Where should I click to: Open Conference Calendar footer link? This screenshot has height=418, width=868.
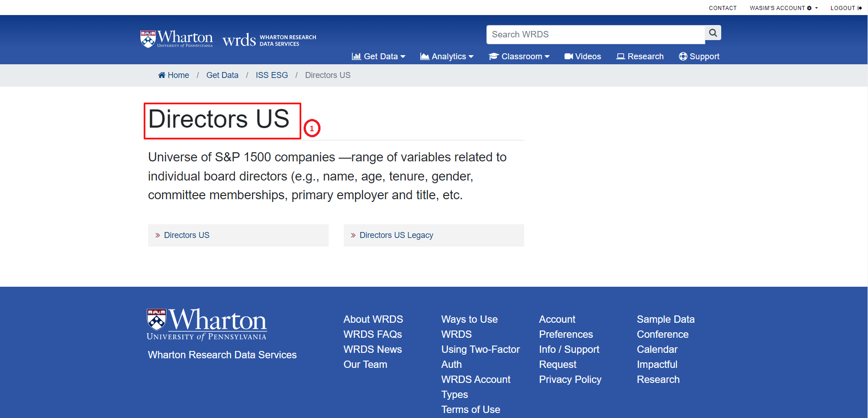pyautogui.click(x=663, y=342)
